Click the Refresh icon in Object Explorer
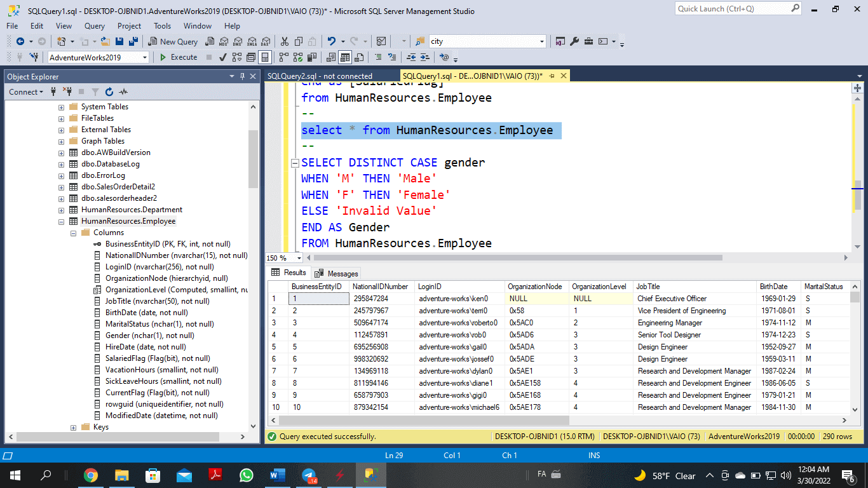The image size is (868, 488). (109, 91)
